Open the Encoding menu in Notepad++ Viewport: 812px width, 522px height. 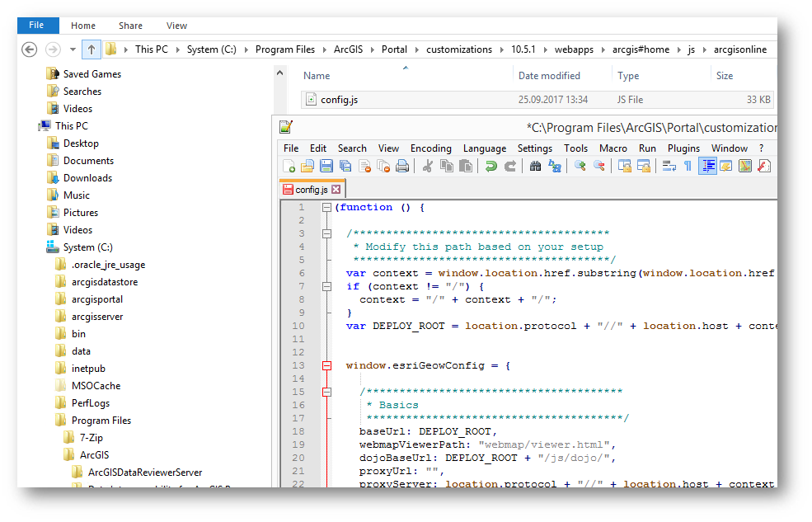[x=431, y=148]
